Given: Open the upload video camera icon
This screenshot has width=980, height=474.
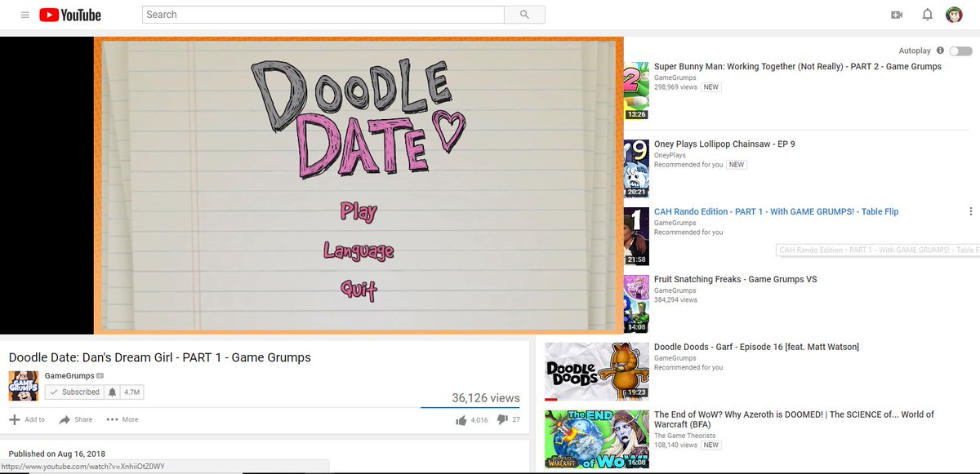Looking at the screenshot, I should pos(897,15).
